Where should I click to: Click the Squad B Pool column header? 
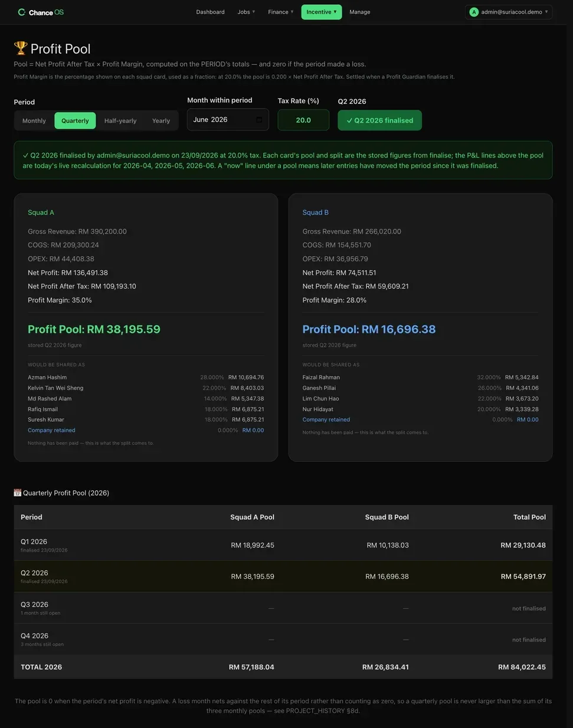(x=387, y=517)
